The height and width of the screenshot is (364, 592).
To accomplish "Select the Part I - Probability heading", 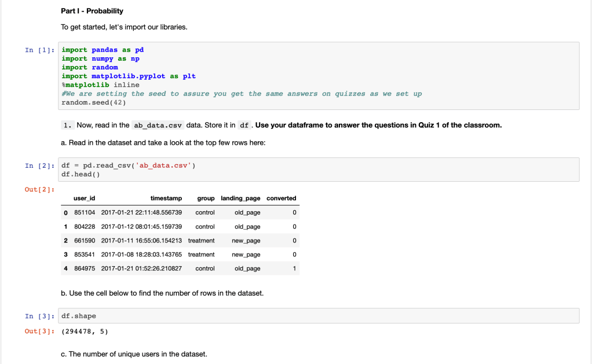I will (92, 11).
